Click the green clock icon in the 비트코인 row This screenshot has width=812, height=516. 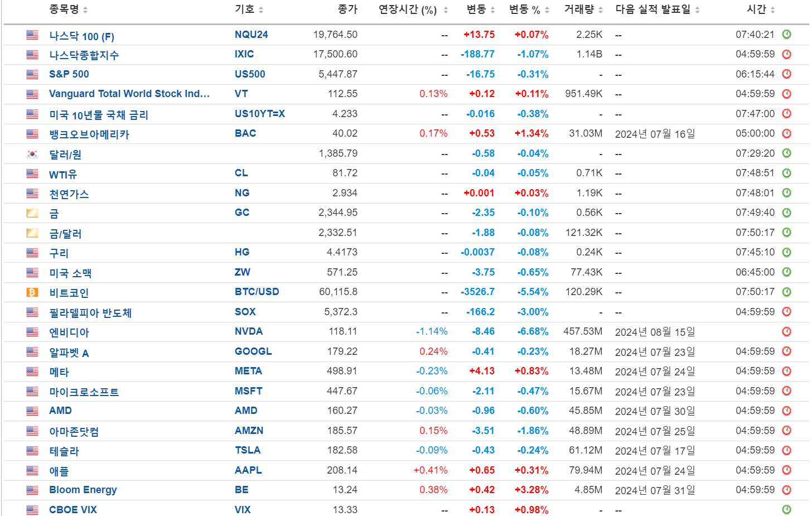[x=786, y=292]
